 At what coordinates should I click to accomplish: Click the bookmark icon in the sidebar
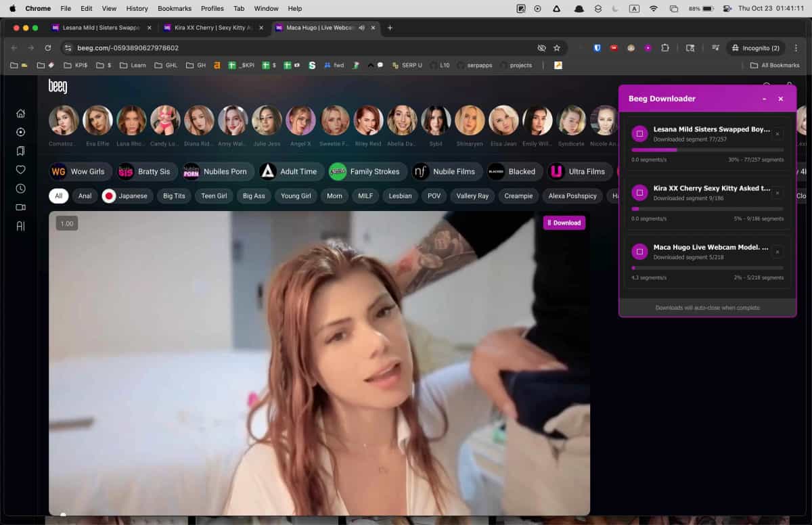pos(20,151)
